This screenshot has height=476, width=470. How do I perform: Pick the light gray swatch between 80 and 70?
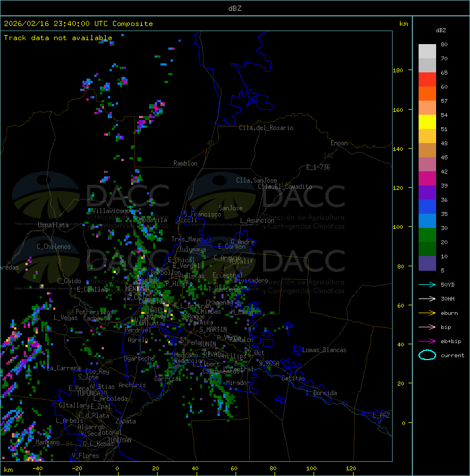click(x=427, y=51)
